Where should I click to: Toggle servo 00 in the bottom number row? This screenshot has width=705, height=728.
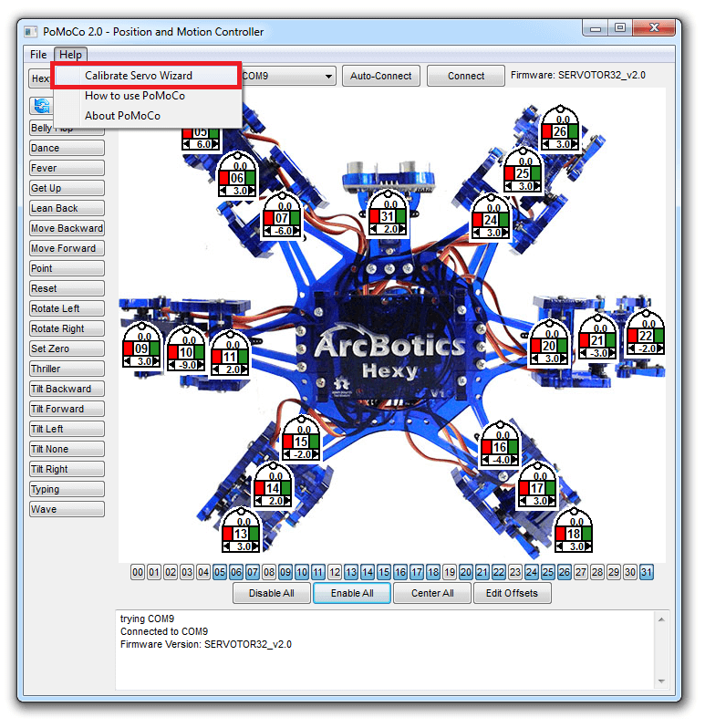click(138, 572)
